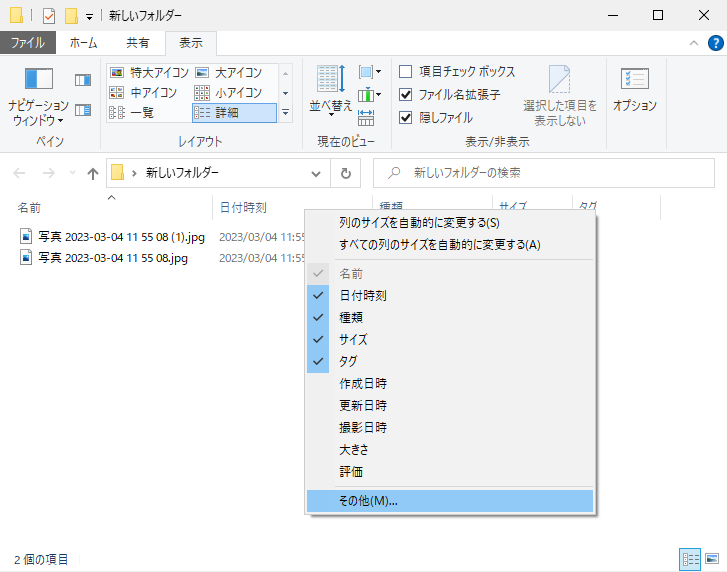Click the Properties quick access icon

49,16
